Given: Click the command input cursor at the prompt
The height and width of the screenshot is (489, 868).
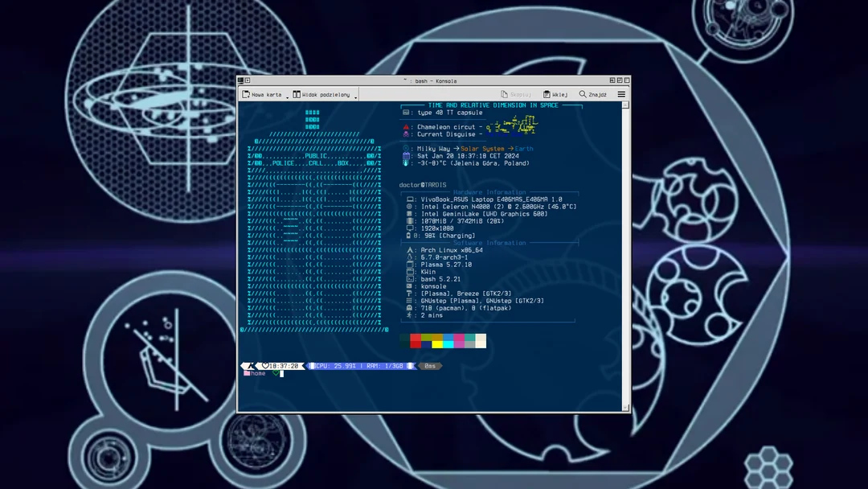Looking at the screenshot, I should click(282, 372).
